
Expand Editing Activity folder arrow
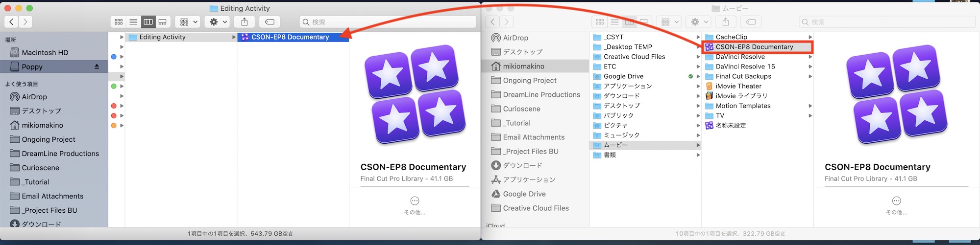(233, 37)
